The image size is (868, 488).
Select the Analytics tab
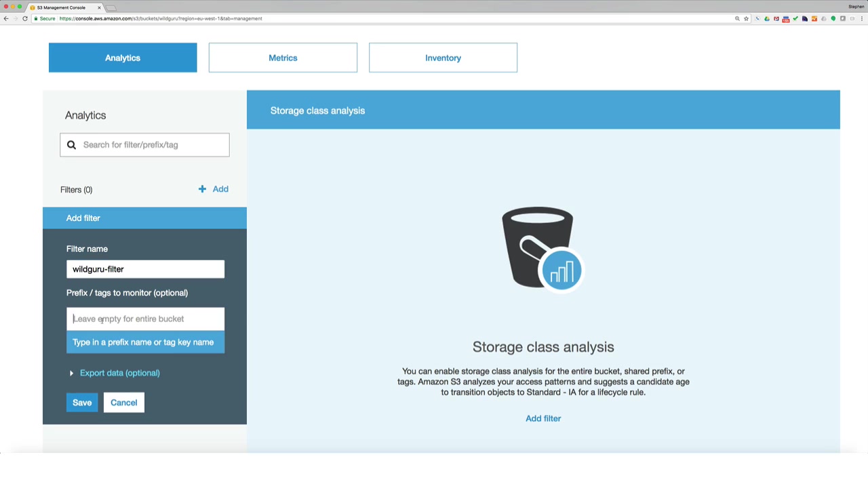(x=123, y=58)
